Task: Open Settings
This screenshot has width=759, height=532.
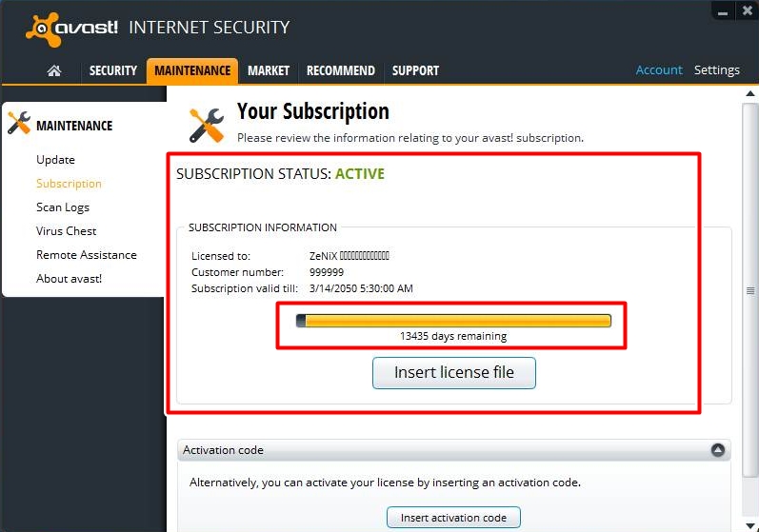Action: [x=716, y=70]
